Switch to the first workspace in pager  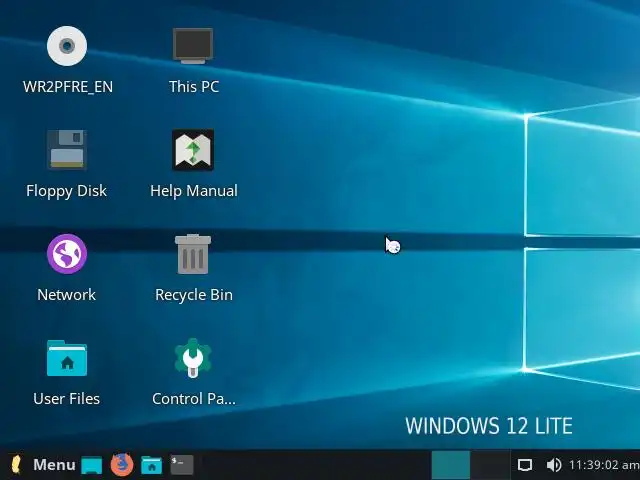[x=451, y=465]
